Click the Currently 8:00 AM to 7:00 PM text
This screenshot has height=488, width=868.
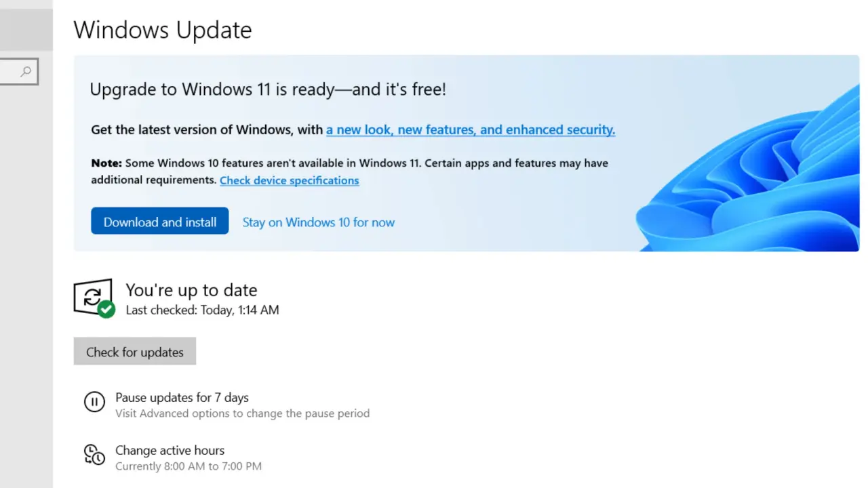[189, 466]
